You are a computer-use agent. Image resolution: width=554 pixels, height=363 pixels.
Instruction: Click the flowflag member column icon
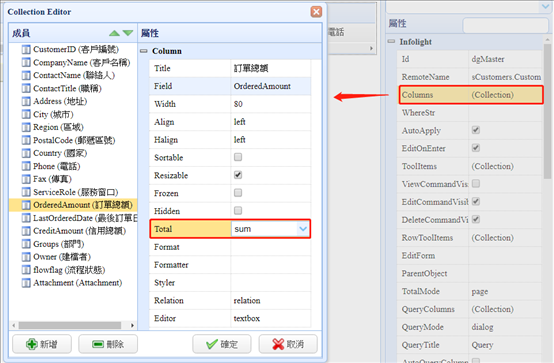pos(26,270)
